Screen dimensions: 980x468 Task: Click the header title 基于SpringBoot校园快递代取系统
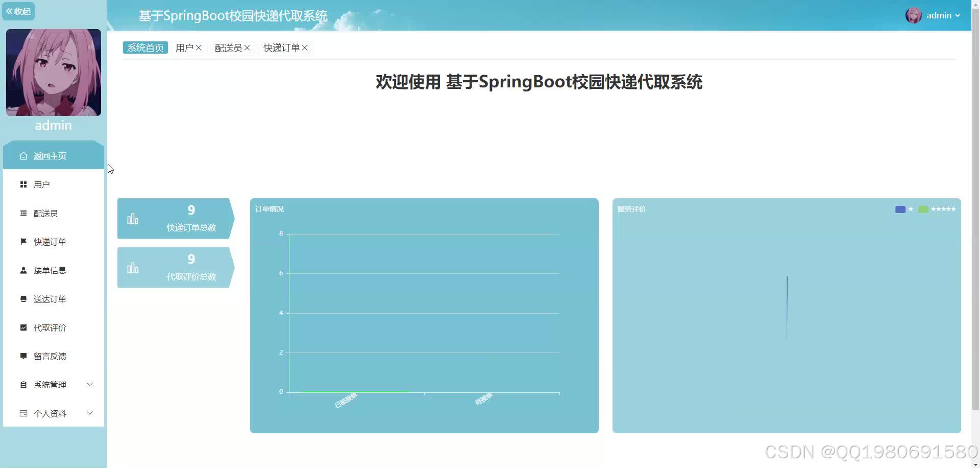point(233,16)
